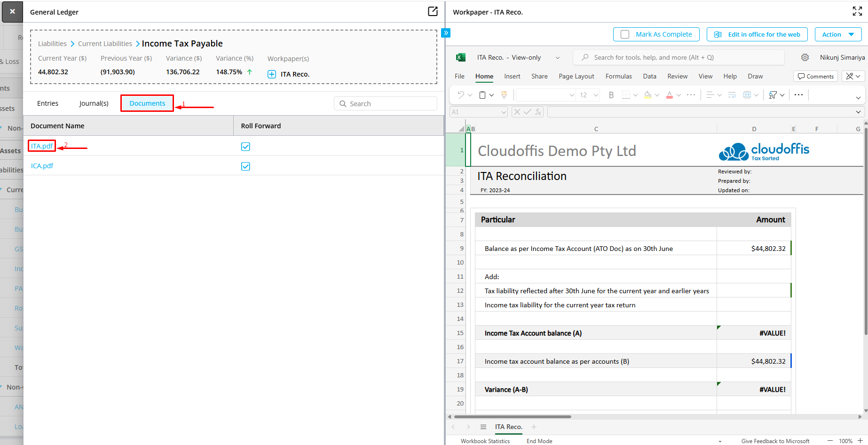The height and width of the screenshot is (445, 868).
Task: Click the Merge cells icon
Action: (x=747, y=95)
